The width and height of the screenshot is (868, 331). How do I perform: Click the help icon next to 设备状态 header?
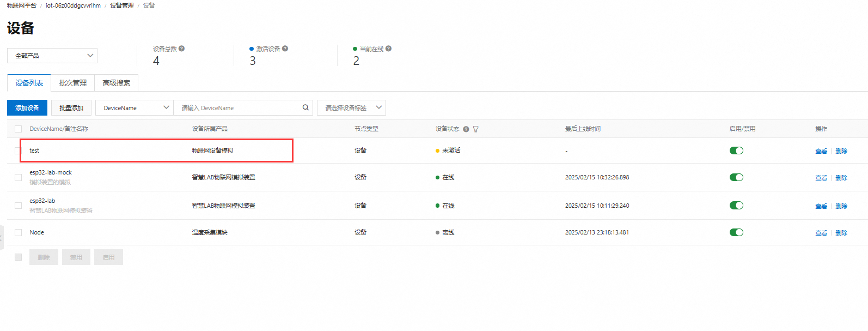click(x=466, y=129)
